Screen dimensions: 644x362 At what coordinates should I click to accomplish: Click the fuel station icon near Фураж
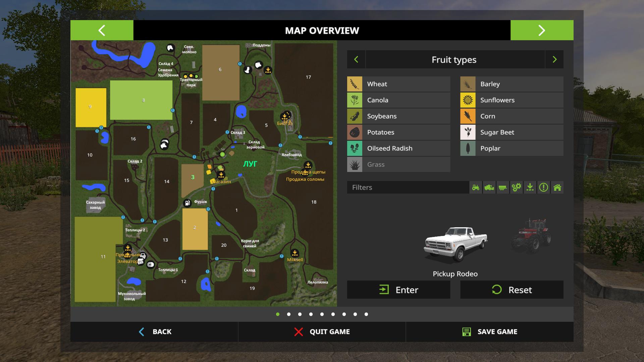187,203
